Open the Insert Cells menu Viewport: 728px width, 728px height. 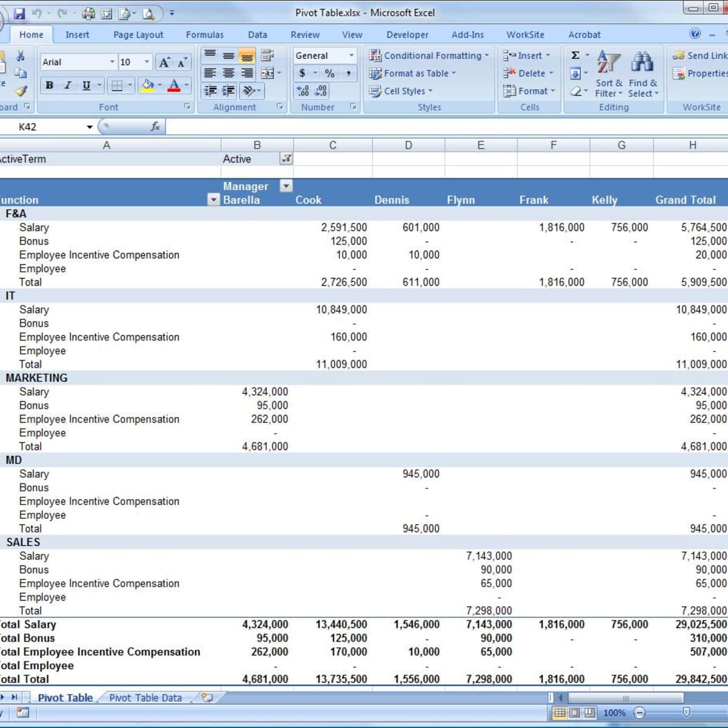pos(527,55)
